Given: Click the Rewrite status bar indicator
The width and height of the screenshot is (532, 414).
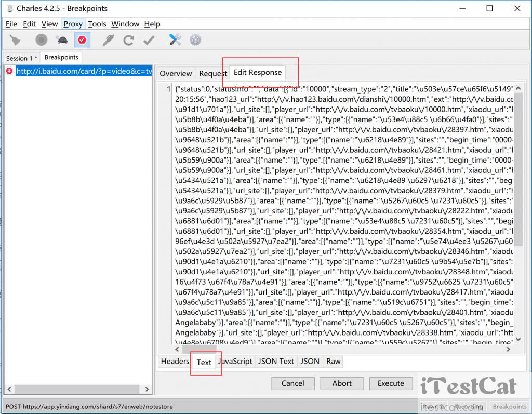Looking at the screenshot, I should pos(434,407).
